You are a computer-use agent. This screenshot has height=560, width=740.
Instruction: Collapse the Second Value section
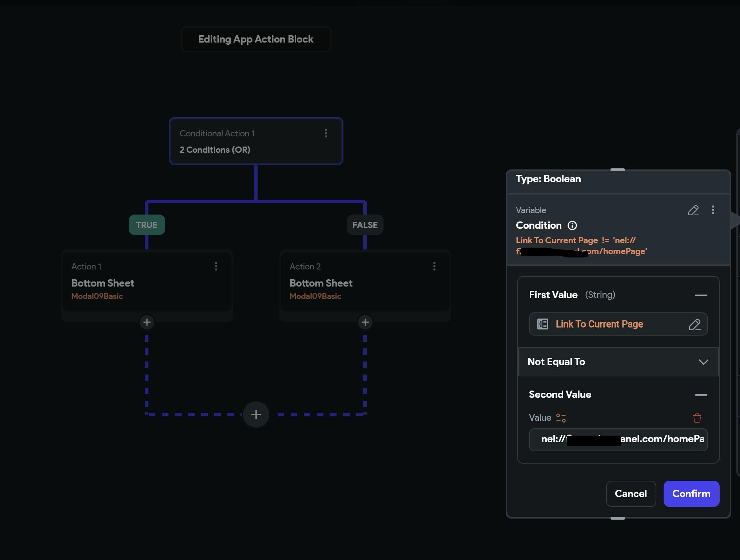pyautogui.click(x=701, y=395)
